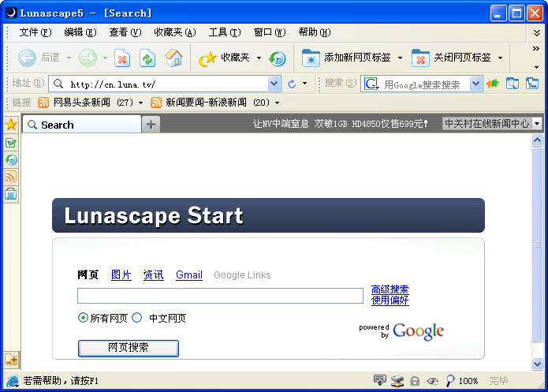
Task: Open Back button history dropdown arrow
Action: point(69,58)
